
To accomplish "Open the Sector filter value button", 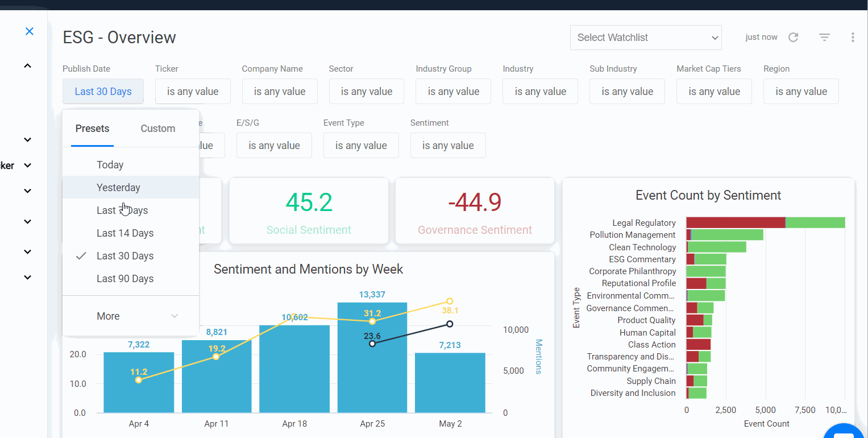I will point(366,92).
